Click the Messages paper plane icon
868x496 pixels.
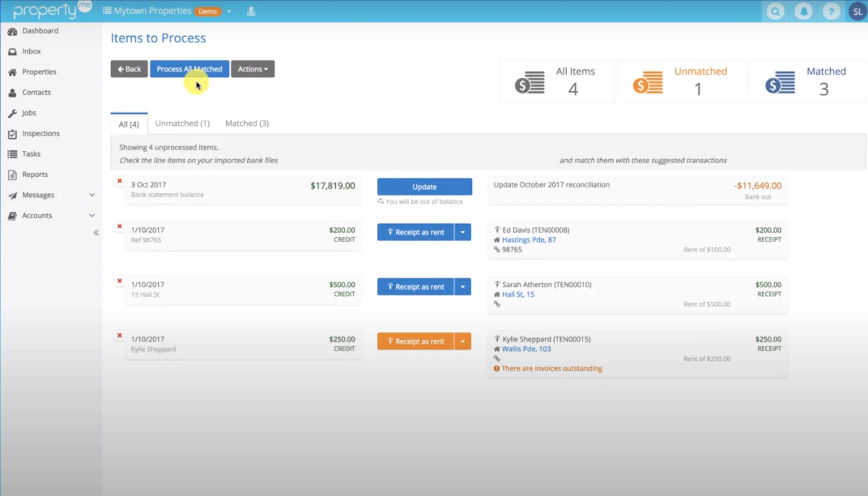[x=12, y=196]
